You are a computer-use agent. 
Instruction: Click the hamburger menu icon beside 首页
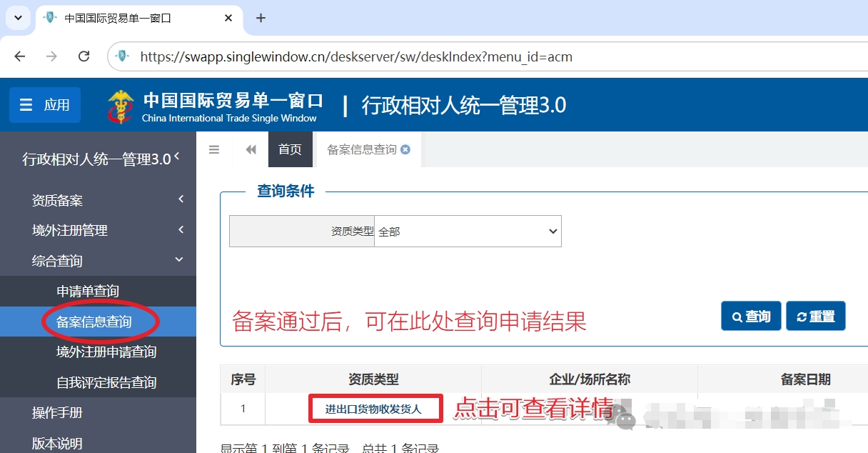coord(214,149)
